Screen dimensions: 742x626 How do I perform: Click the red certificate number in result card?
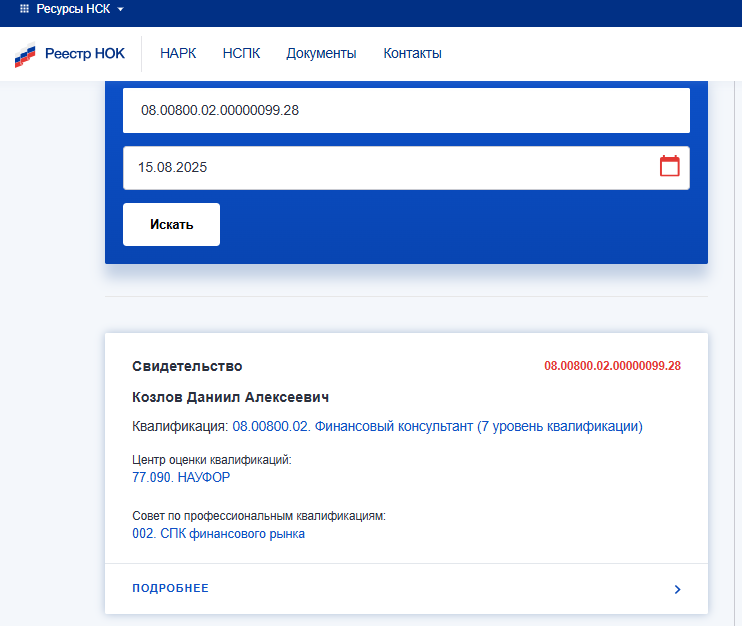(x=612, y=366)
